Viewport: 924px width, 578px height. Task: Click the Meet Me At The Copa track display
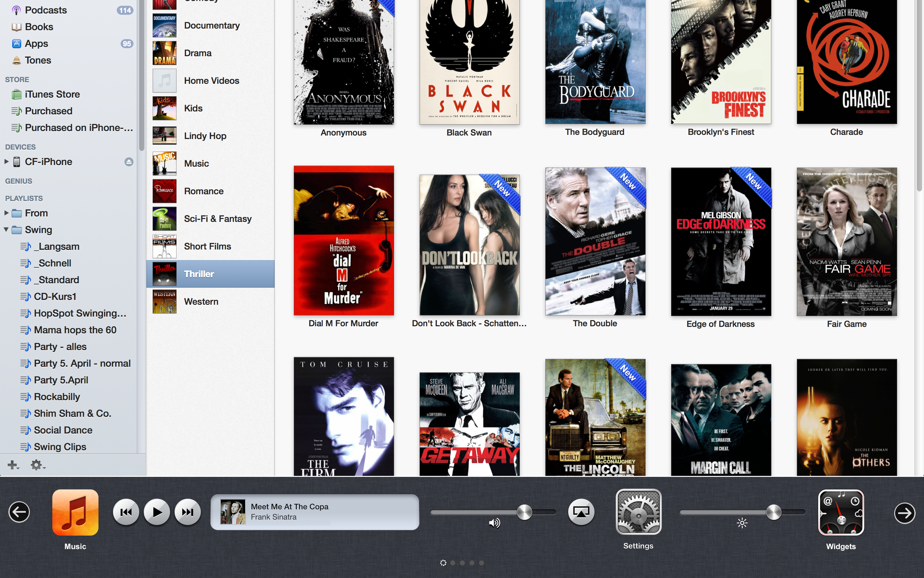315,512
